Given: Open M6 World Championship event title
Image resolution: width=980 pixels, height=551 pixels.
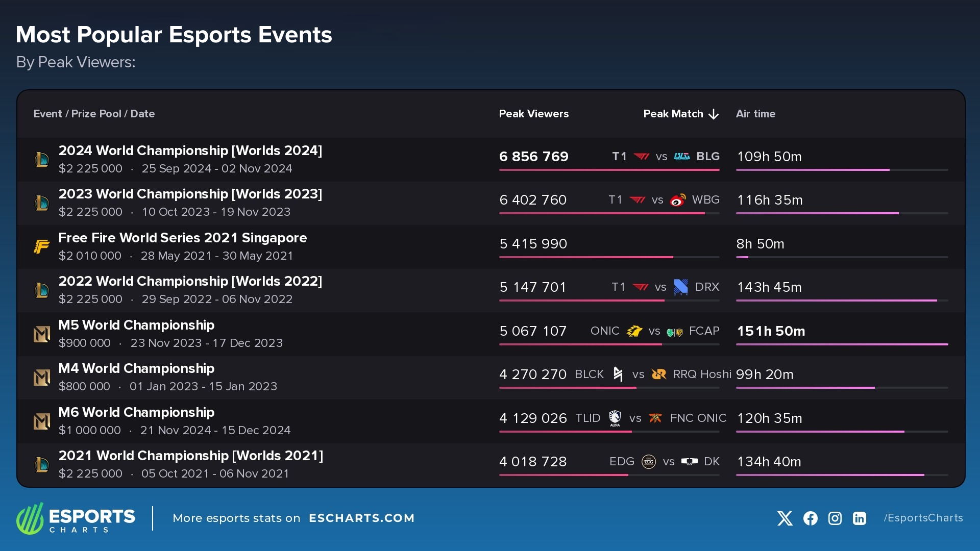Looking at the screenshot, I should [x=136, y=412].
